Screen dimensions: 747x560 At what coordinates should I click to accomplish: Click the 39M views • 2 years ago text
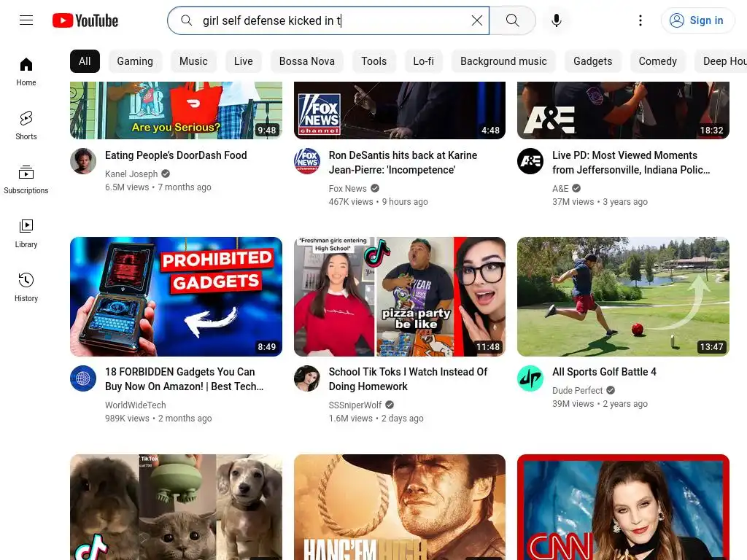coord(600,404)
